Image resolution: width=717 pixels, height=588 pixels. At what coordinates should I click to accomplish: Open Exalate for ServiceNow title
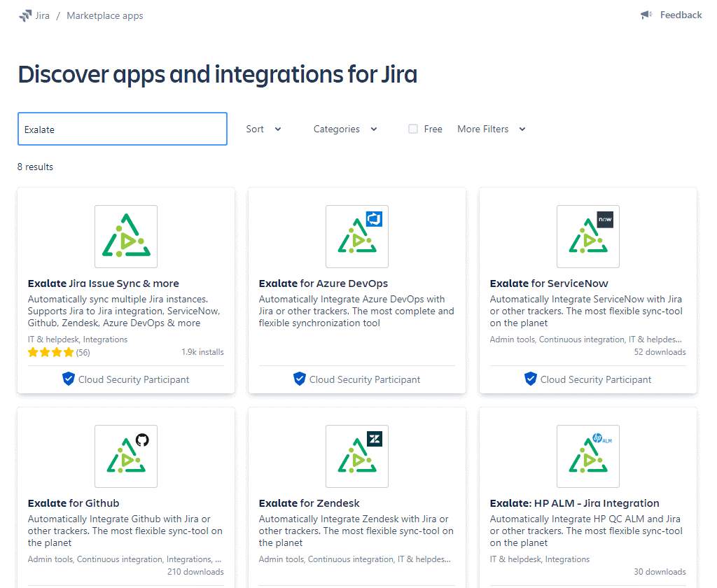click(549, 283)
